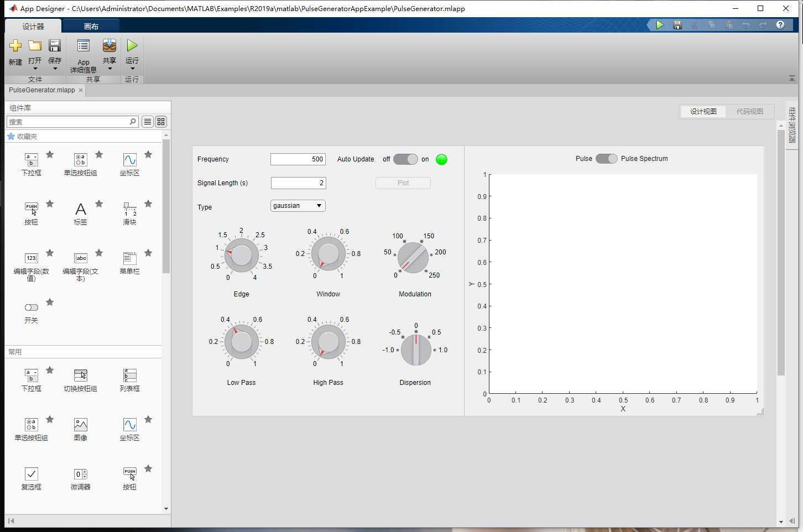Select the 图像 (Image) component icon
The height and width of the screenshot is (532, 803).
[x=80, y=426]
